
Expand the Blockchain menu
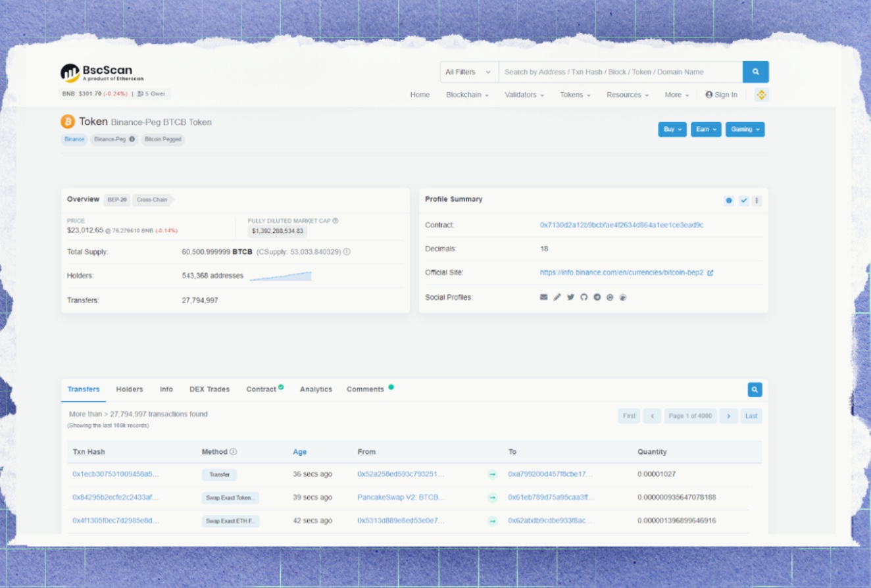click(x=467, y=95)
